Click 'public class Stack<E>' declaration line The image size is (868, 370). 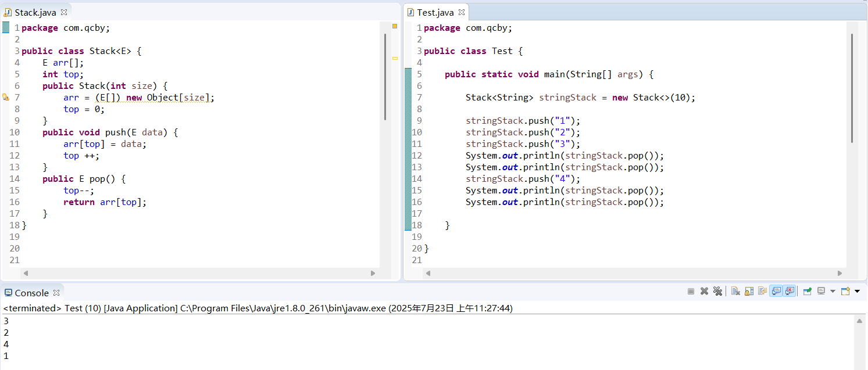81,51
